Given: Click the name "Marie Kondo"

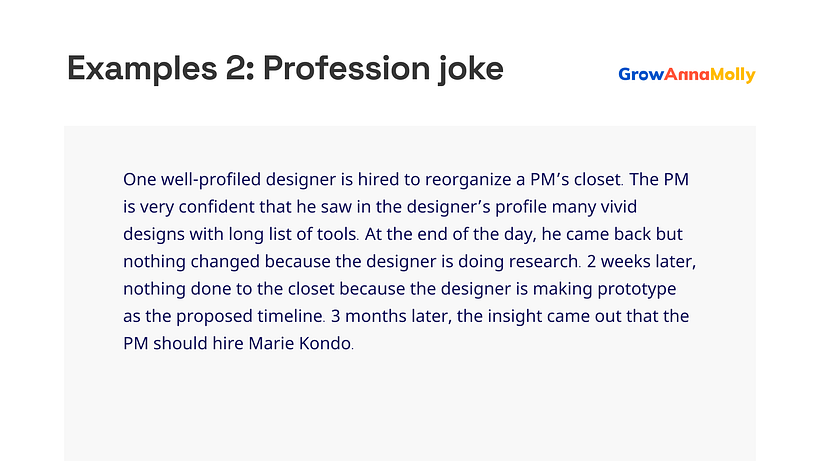Looking at the screenshot, I should [x=300, y=343].
